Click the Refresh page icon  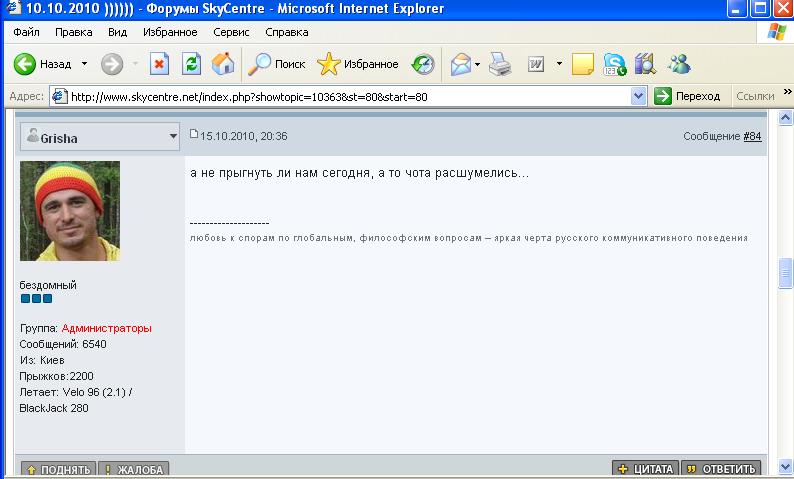point(191,64)
